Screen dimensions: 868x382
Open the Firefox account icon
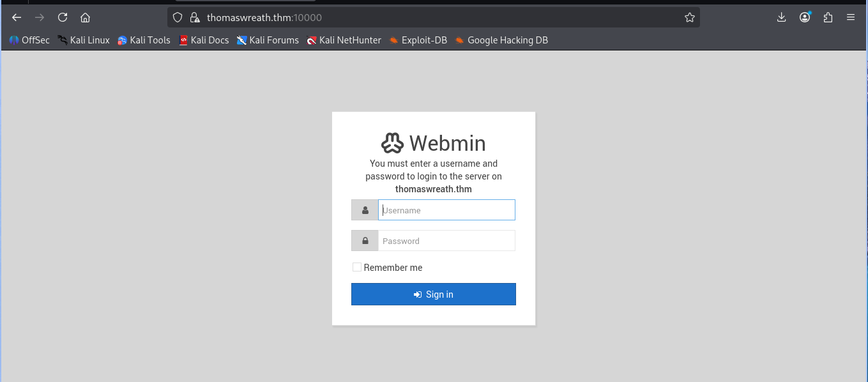coord(805,17)
